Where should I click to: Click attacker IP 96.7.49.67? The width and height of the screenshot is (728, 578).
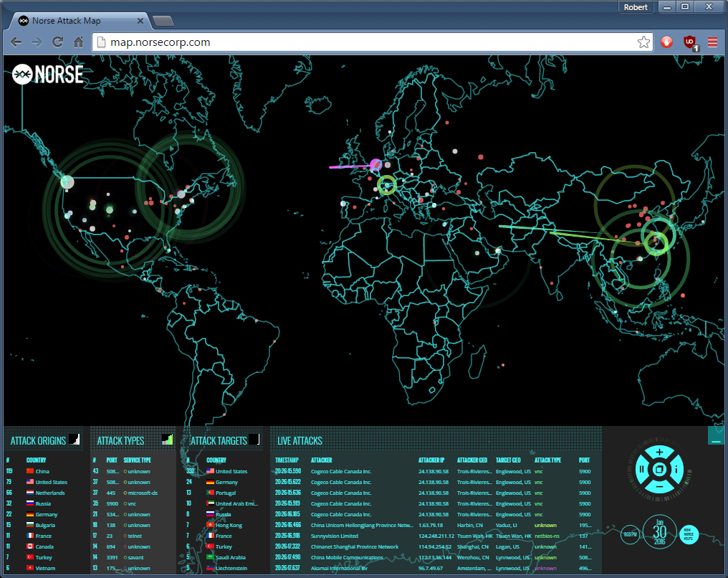coord(431,568)
